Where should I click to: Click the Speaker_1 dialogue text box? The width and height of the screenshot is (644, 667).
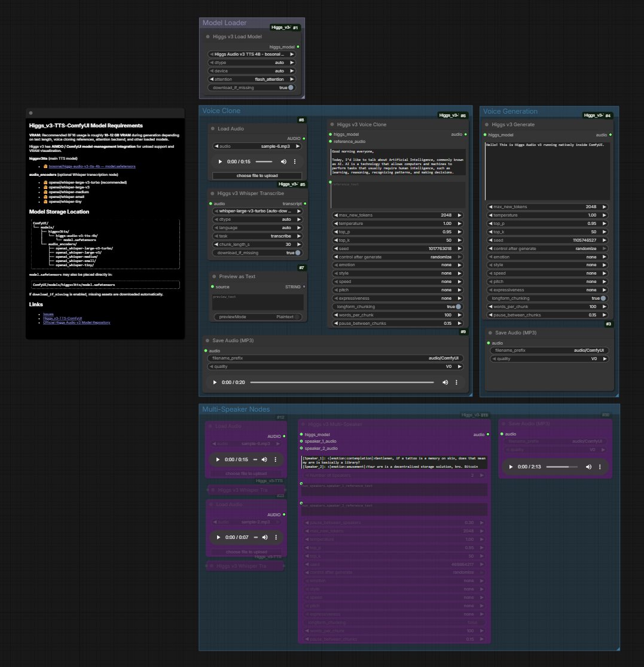(394, 462)
